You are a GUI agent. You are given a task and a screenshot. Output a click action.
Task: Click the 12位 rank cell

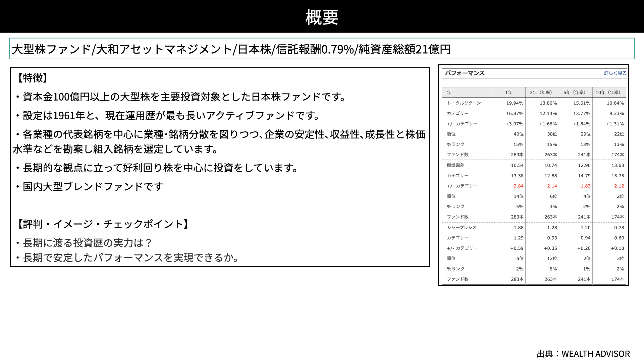coord(552,258)
